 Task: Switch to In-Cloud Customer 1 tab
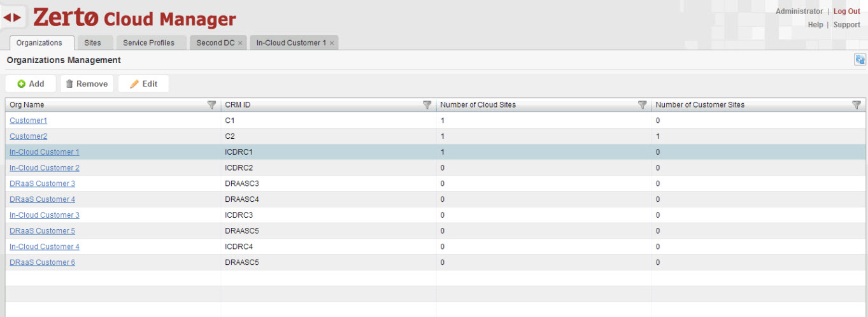click(x=291, y=43)
